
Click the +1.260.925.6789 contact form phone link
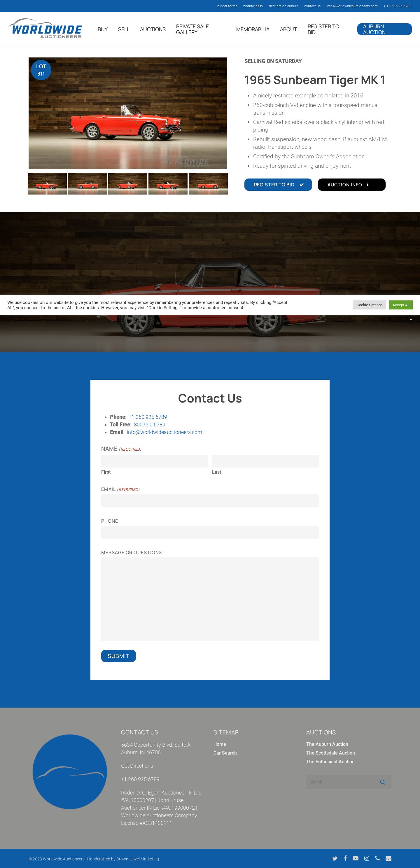pyautogui.click(x=148, y=417)
